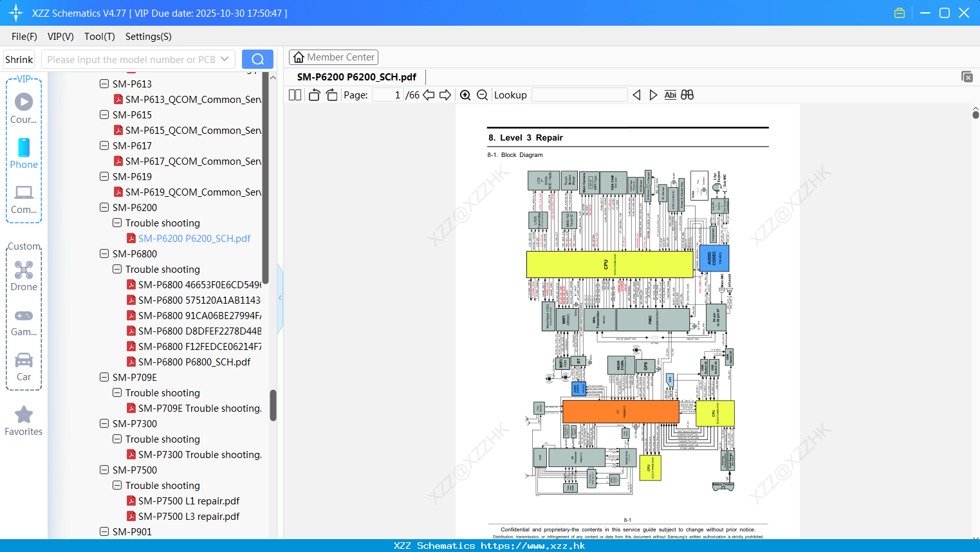This screenshot has width=980, height=552.
Task: Collapse the SM-P901 node
Action: pos(104,531)
